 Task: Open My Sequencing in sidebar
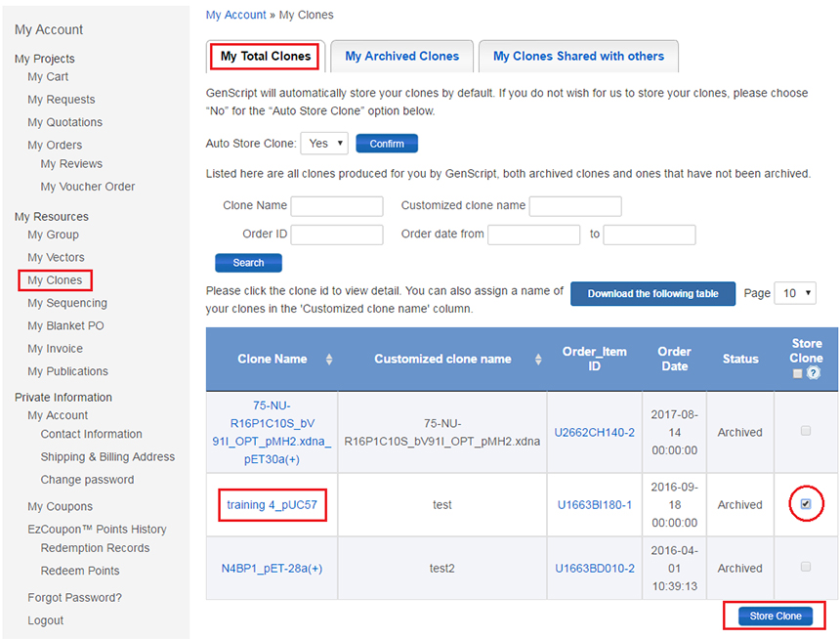[67, 304]
